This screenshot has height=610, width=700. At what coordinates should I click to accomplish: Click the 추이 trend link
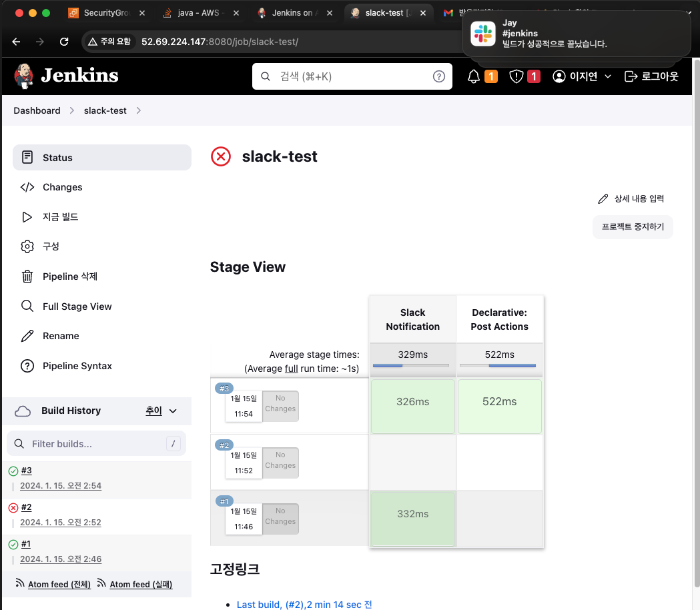(x=154, y=411)
